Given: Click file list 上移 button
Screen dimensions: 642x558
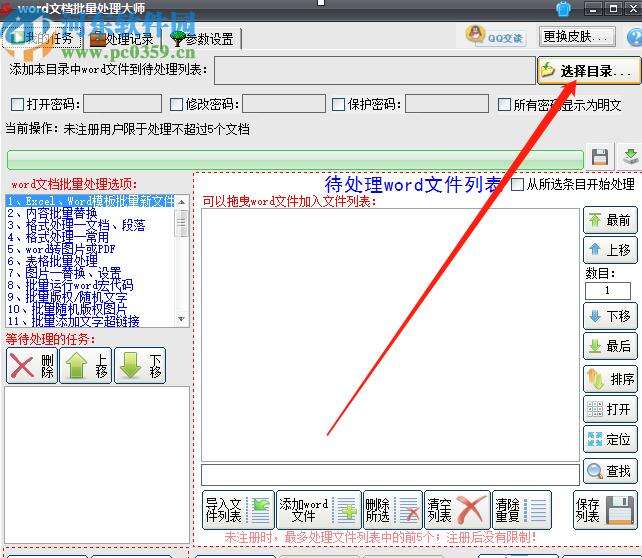Looking at the screenshot, I should [x=610, y=250].
